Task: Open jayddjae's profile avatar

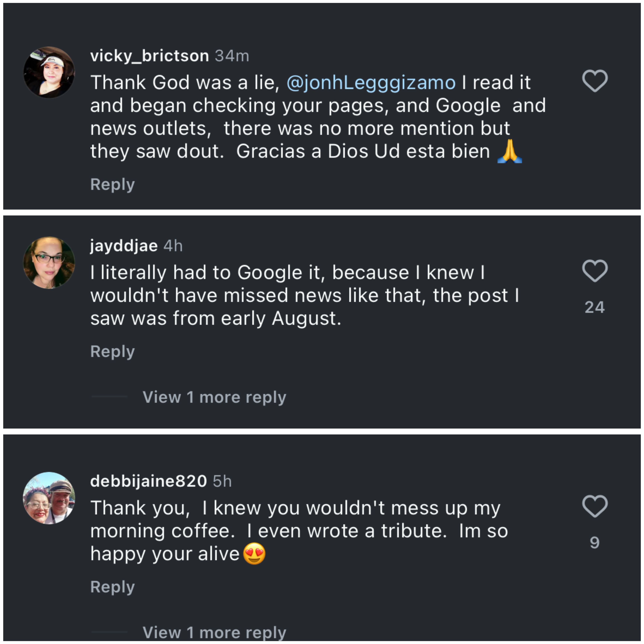Action: (x=49, y=263)
